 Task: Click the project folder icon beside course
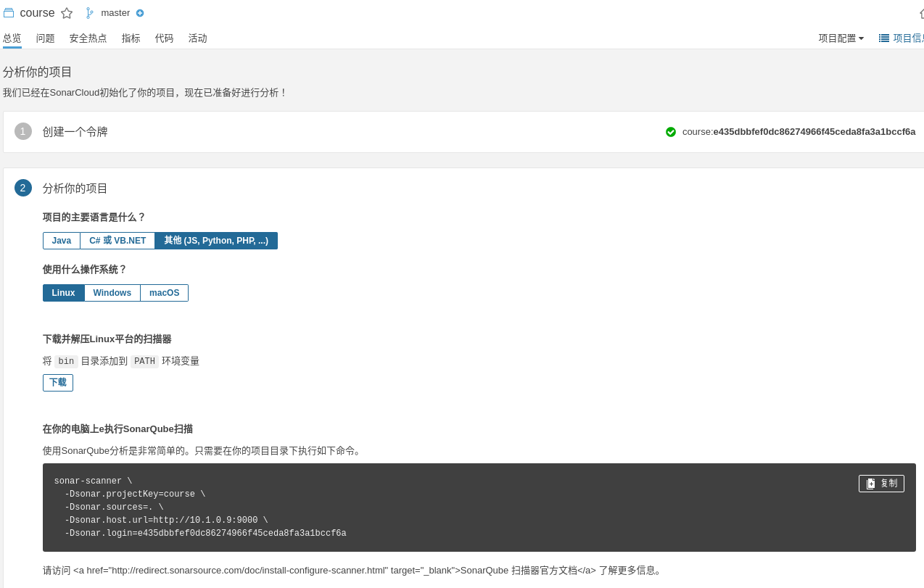9,12
